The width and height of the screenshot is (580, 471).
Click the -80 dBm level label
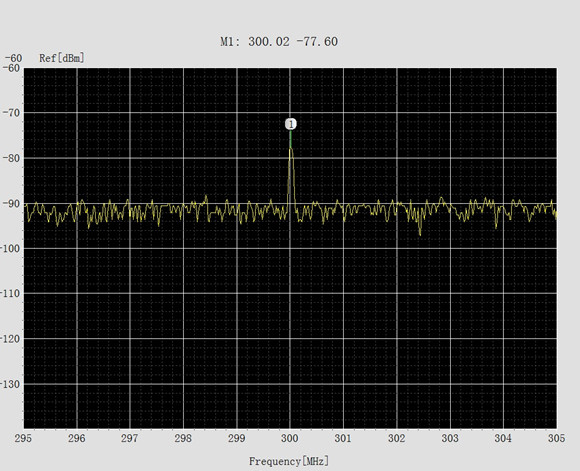[11, 158]
